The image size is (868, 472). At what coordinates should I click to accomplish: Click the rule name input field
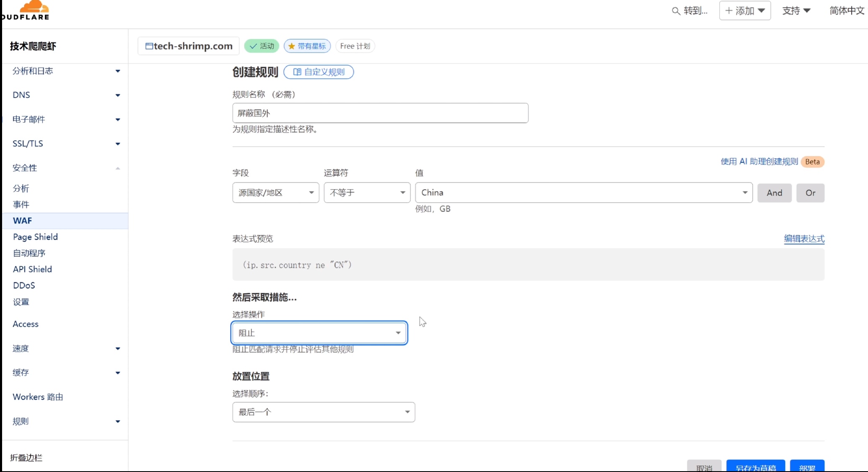pyautogui.click(x=380, y=113)
